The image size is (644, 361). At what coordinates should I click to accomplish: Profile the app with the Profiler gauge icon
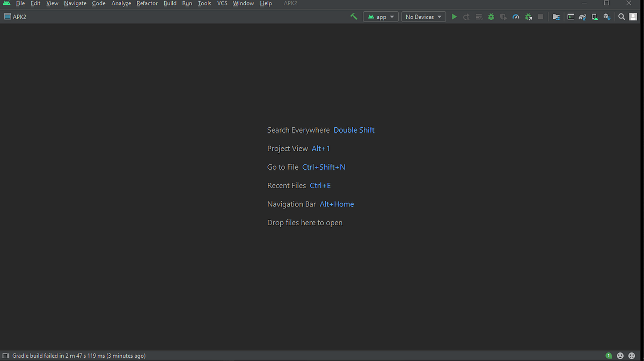click(516, 17)
